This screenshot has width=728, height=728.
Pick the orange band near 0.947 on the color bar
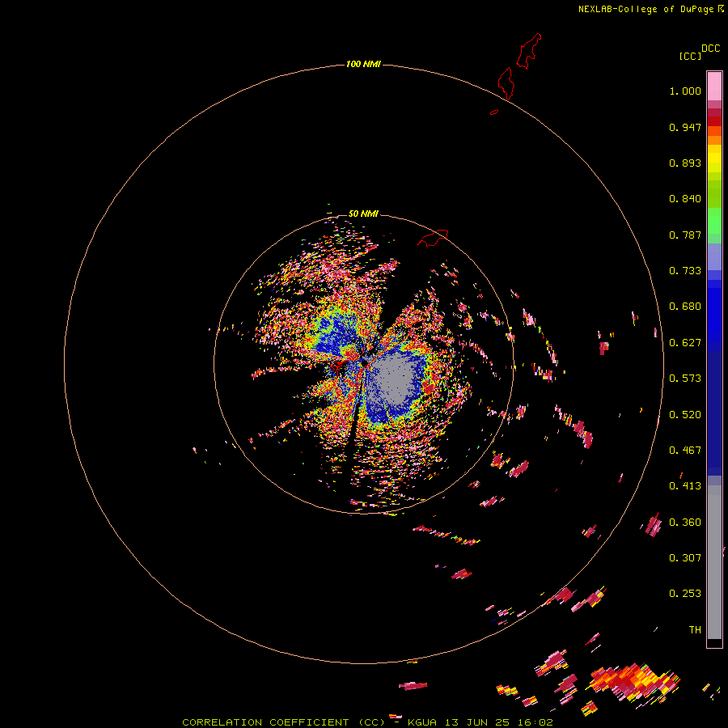714,131
